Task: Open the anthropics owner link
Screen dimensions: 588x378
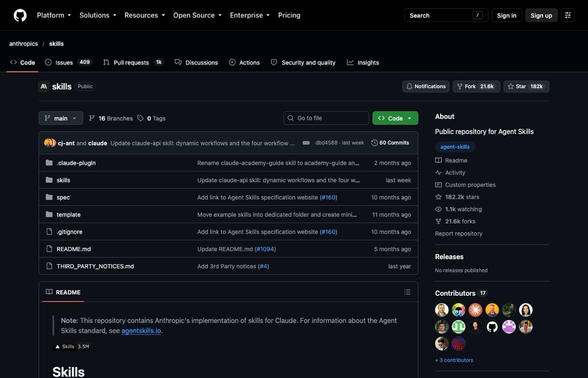Action: click(23, 44)
